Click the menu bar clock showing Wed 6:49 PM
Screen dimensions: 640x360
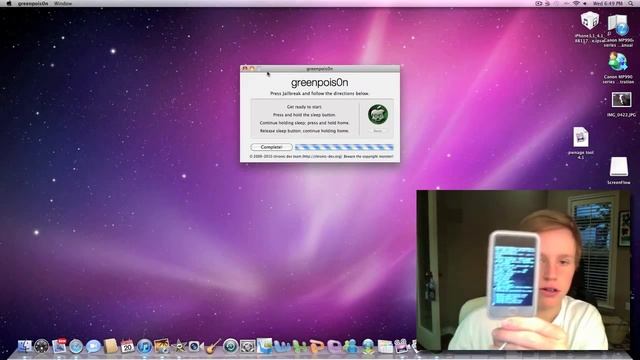(x=608, y=3)
